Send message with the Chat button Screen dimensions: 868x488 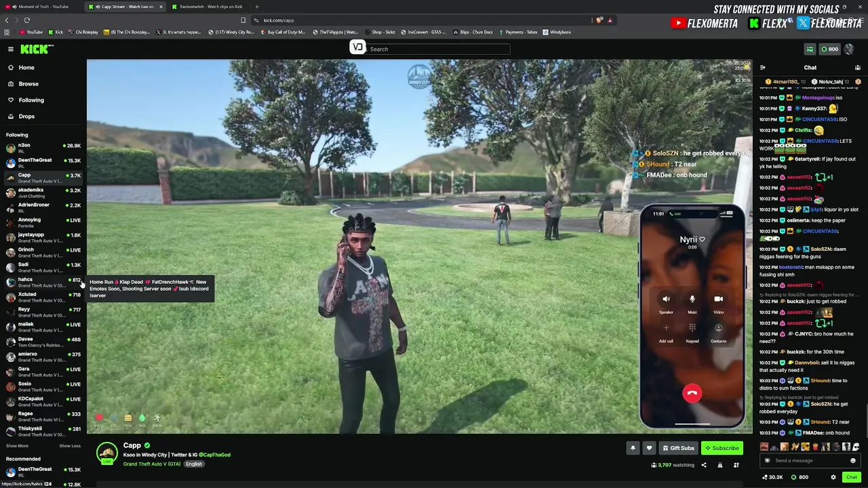point(852,477)
